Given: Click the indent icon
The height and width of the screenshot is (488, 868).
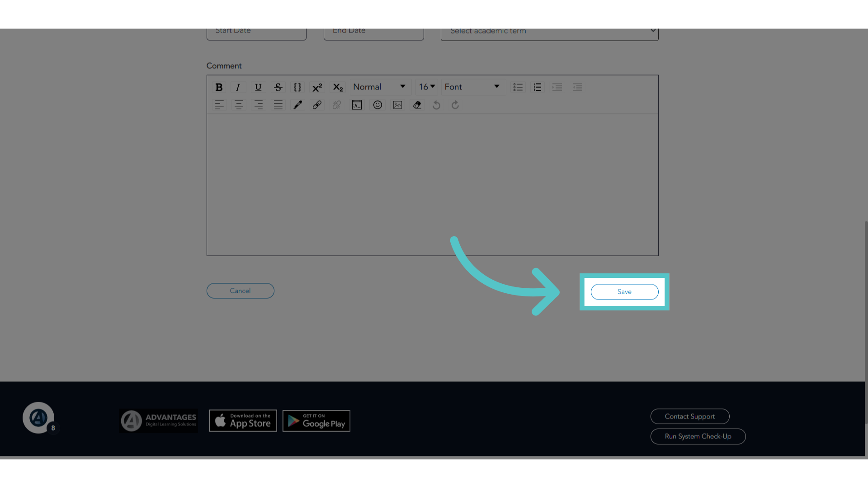Looking at the screenshot, I should point(557,87).
